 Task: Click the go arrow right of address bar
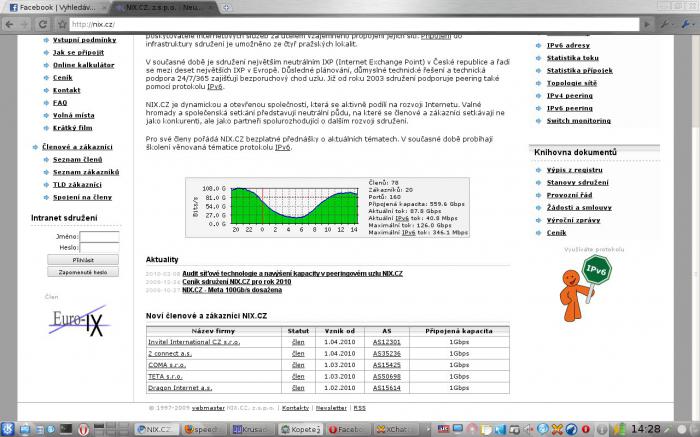[647, 24]
